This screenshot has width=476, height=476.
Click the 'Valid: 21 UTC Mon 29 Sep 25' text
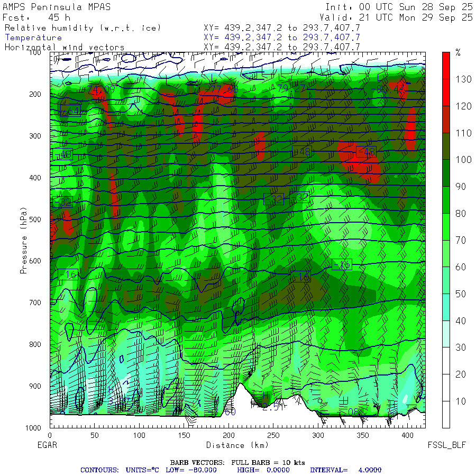click(x=396, y=17)
